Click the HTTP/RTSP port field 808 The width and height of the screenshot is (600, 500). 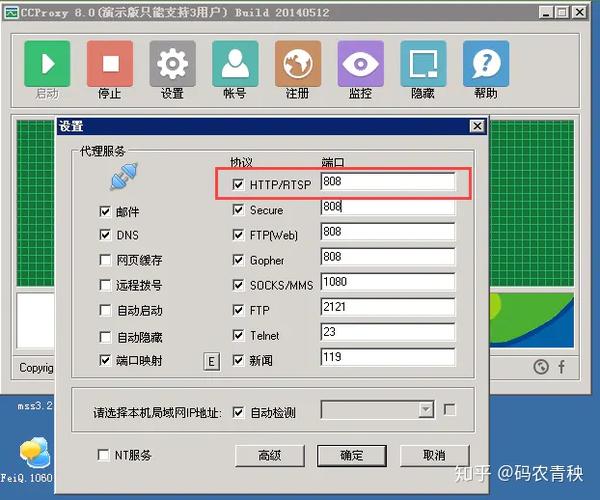[x=388, y=181]
